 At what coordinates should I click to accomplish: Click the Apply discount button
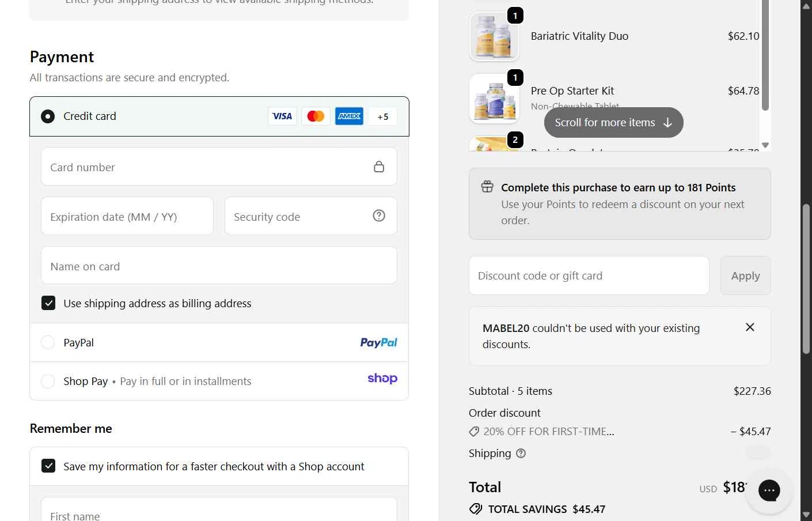pyautogui.click(x=745, y=275)
